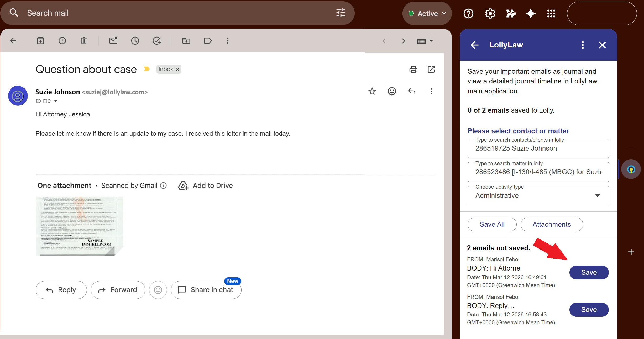This screenshot has height=339, width=644.
Task: Click the Save All button
Action: tap(492, 224)
